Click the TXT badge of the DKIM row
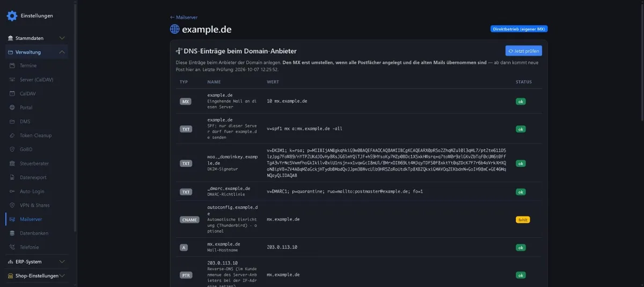The height and width of the screenshot is (287, 644). click(186, 163)
